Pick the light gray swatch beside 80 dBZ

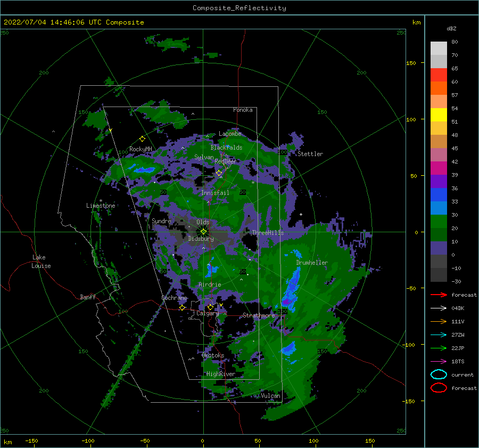[439, 48]
